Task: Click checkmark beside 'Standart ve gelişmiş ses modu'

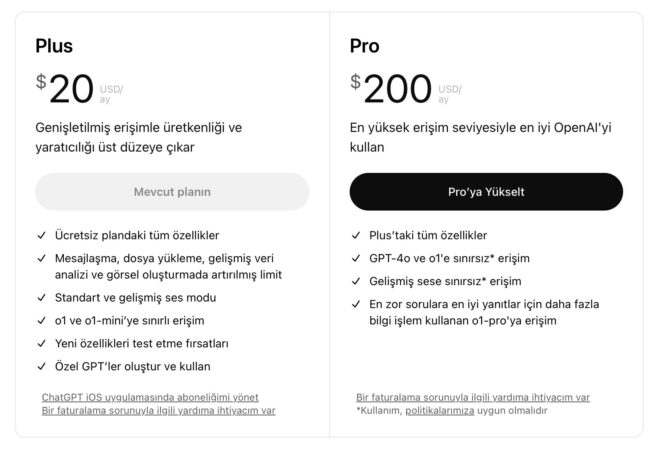Action: click(41, 297)
